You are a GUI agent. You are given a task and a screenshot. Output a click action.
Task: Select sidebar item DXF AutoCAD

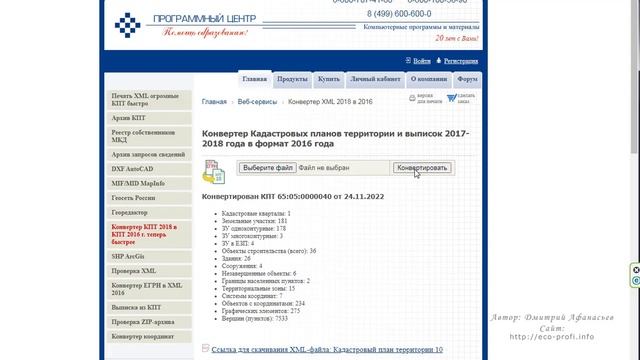[x=149, y=169]
